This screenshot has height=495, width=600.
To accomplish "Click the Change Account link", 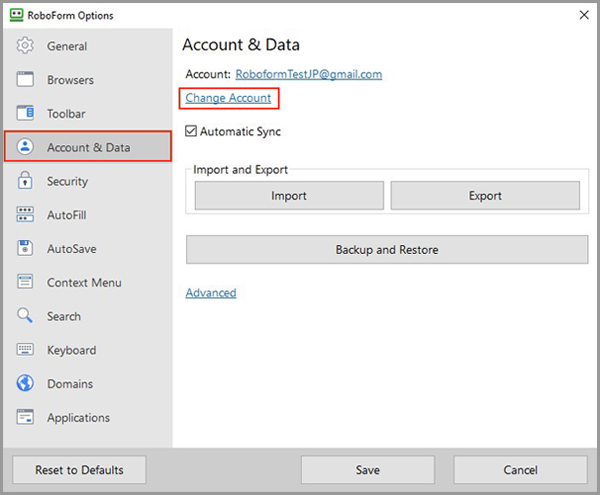I will (228, 98).
